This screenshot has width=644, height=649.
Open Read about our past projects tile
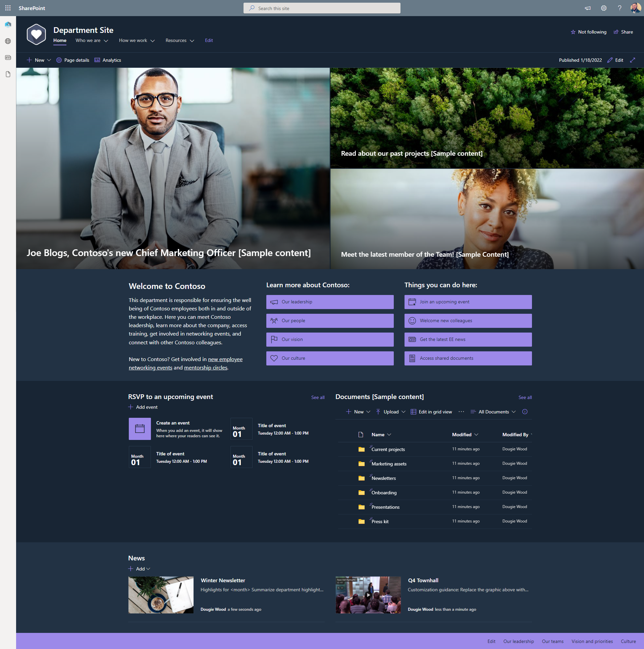(487, 118)
